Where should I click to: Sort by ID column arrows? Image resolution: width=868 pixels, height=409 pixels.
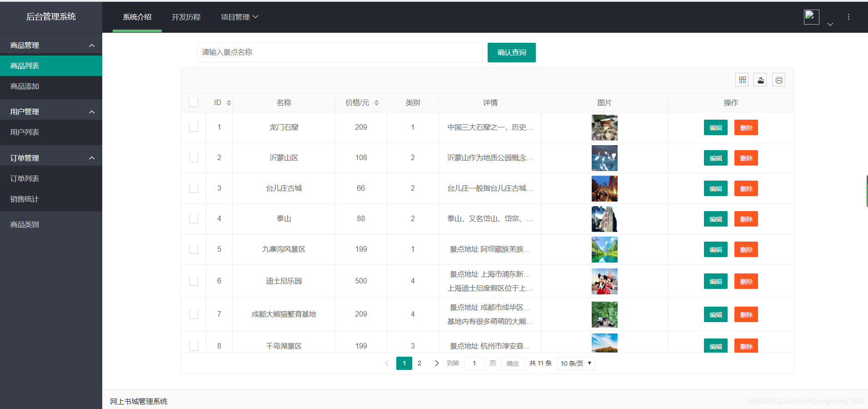click(x=229, y=103)
